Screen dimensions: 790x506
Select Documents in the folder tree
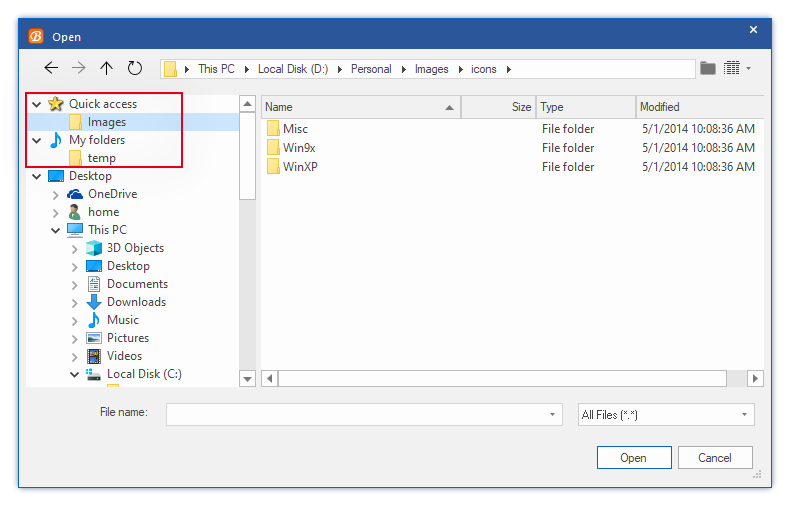click(137, 284)
